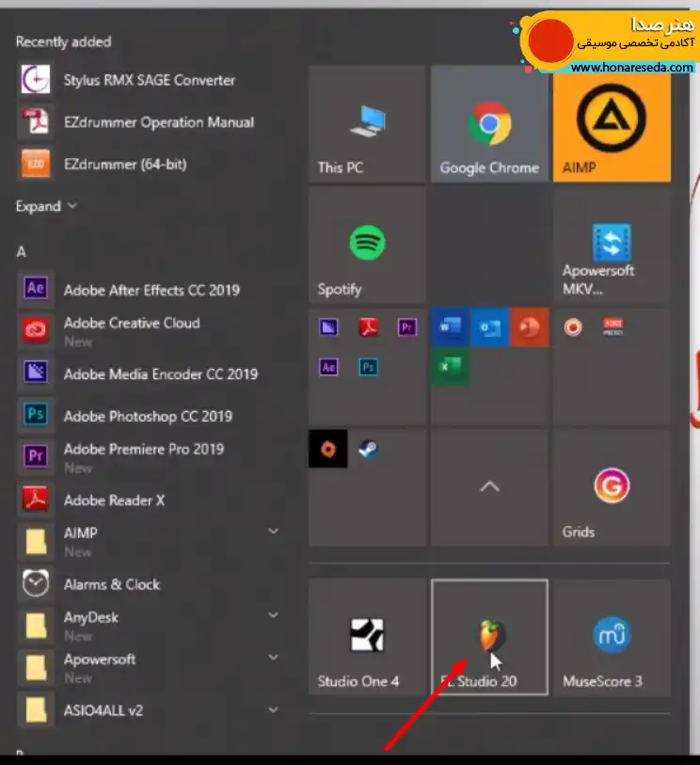Click the ASIO4ALL v2 folder name
Viewport: 700px width, 765px height.
coord(103,710)
